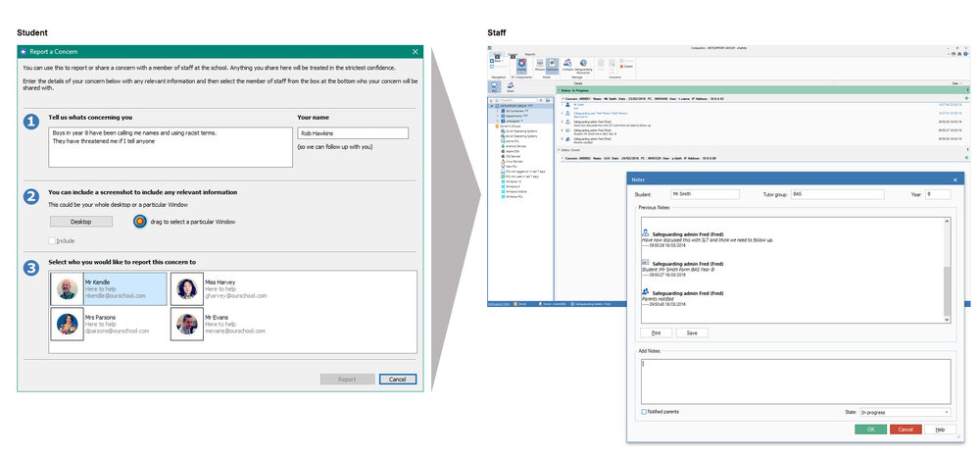This screenshot has width=980, height=459.
Task: Select Linux Devices in the tree
Action: [x=512, y=162]
